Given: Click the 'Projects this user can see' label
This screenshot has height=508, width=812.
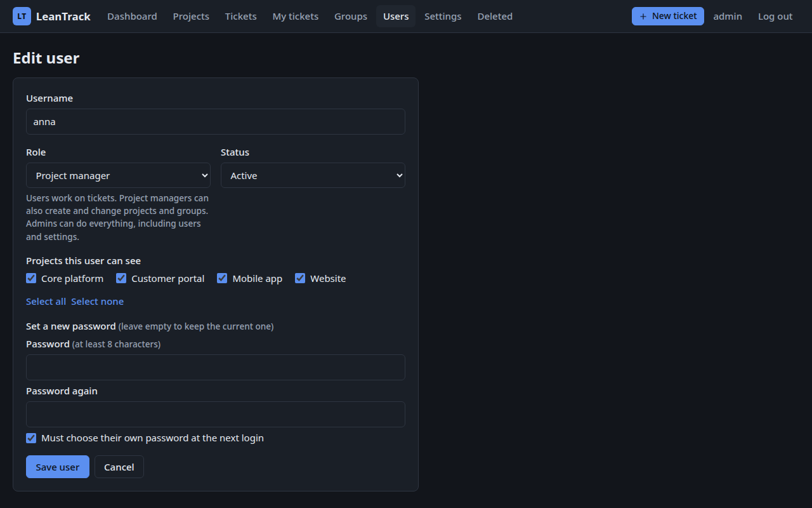Looking at the screenshot, I should [x=83, y=261].
